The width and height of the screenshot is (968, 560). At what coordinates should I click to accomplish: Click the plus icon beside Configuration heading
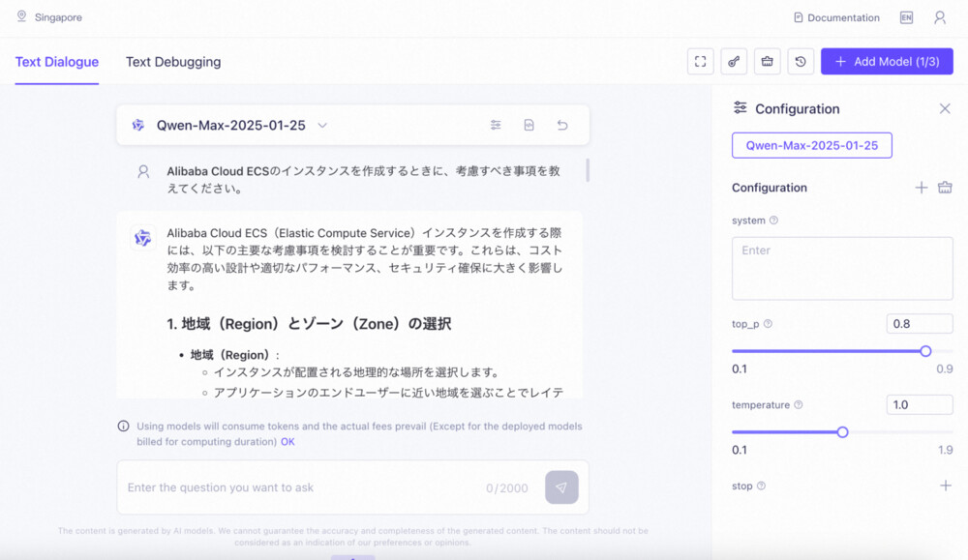(x=922, y=188)
